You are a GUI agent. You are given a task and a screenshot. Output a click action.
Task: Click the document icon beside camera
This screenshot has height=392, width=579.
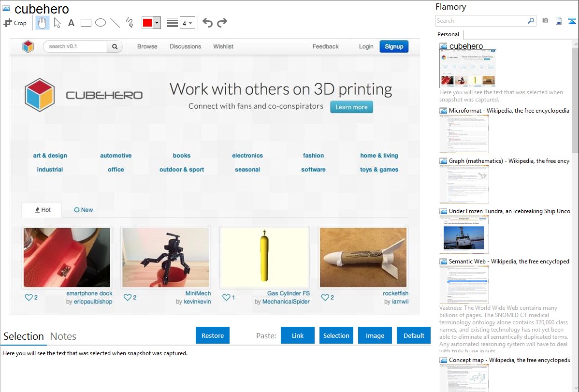coord(559,21)
